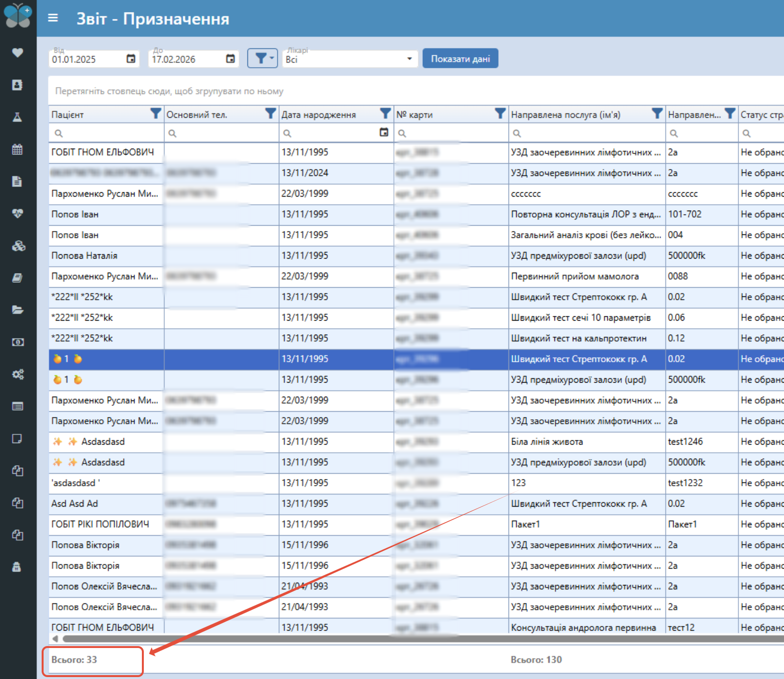Click the filter icon on Дата народження column
This screenshot has width=784, height=679.
[x=385, y=114]
